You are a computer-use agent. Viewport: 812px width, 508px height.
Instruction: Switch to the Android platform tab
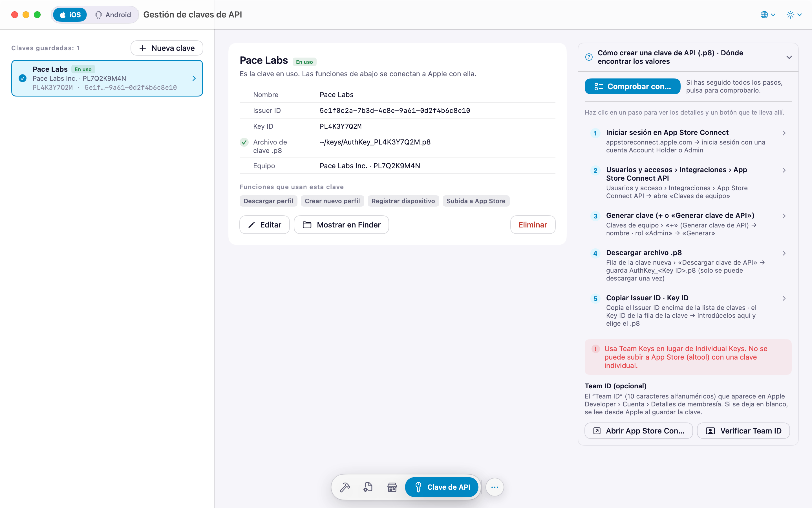pyautogui.click(x=113, y=15)
